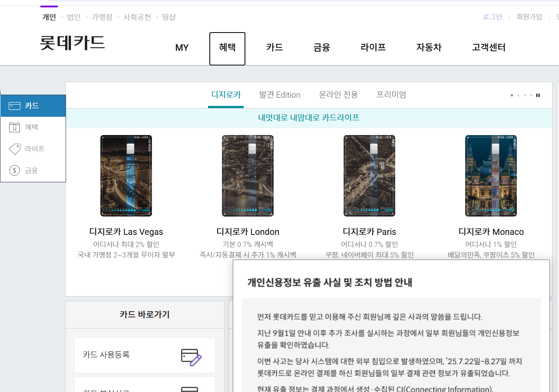
Task: Select the 개인 top category
Action: coord(49,17)
